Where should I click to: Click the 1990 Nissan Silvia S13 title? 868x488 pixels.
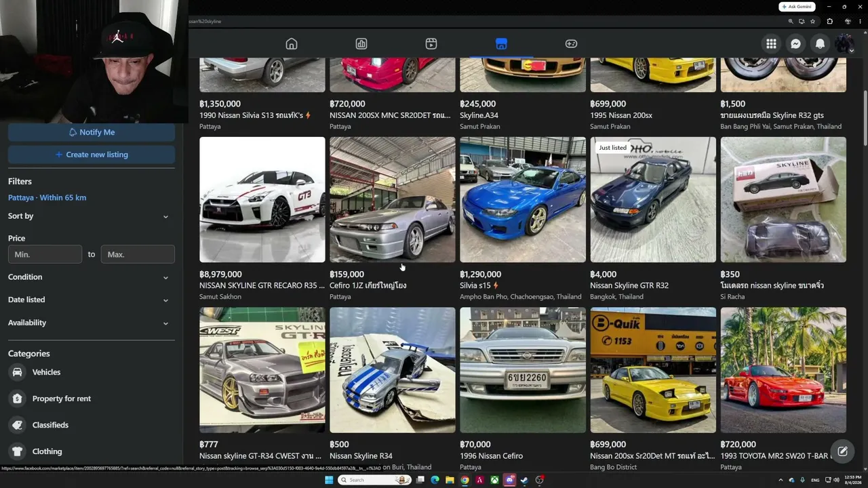[255, 115]
